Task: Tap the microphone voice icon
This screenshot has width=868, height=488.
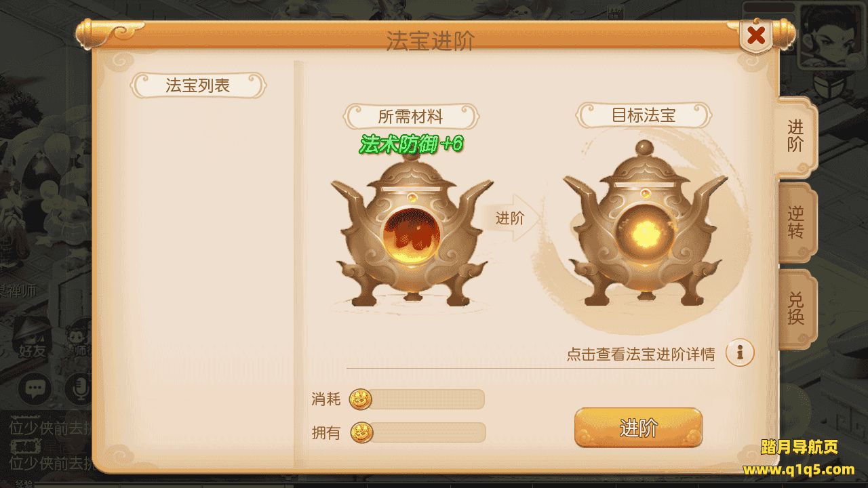Action: 80,388
